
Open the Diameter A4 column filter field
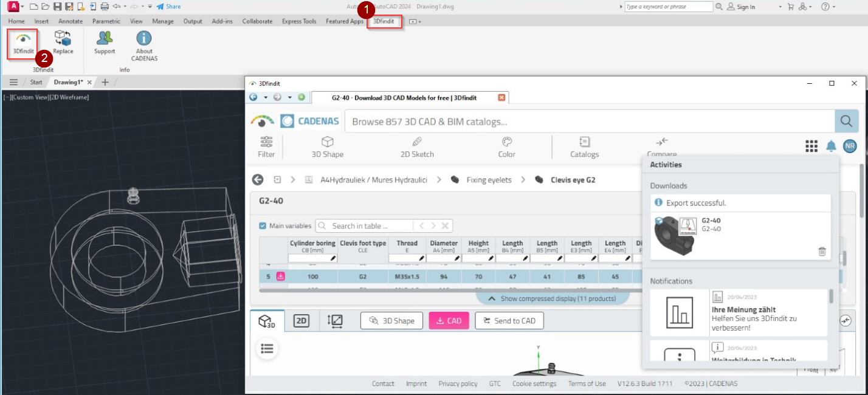(x=444, y=258)
